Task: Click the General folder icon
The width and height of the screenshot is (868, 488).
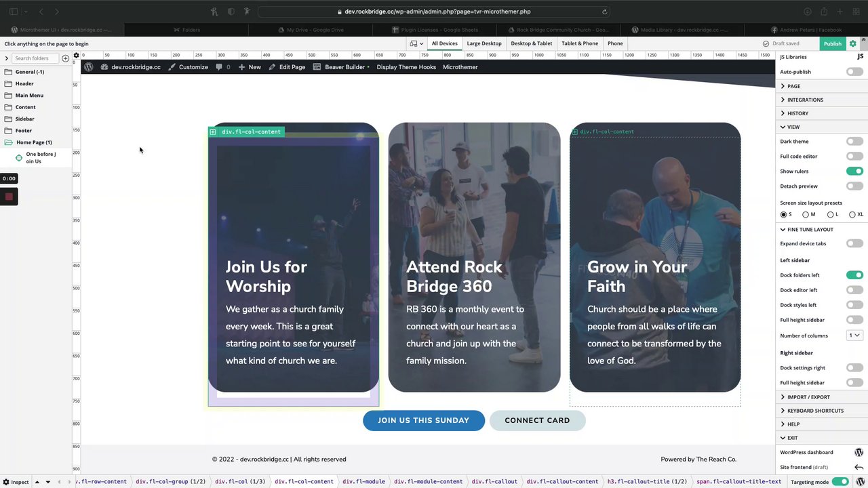Action: tap(8, 72)
